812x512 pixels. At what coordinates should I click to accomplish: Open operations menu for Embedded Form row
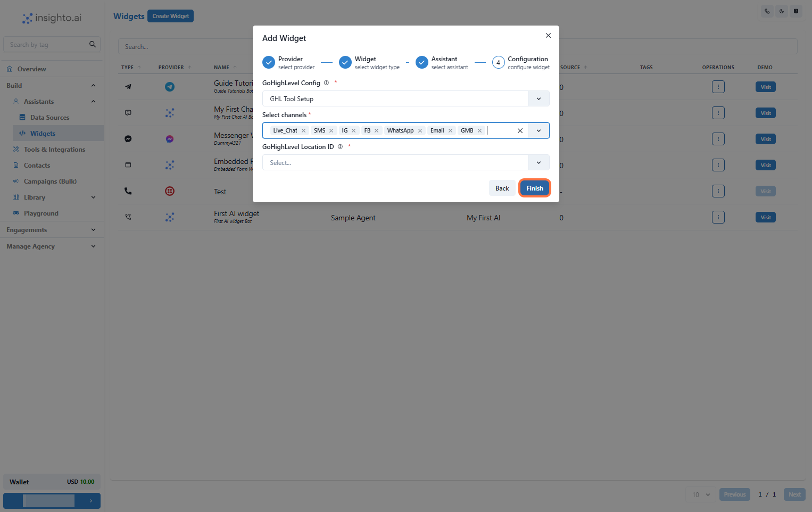tap(718, 165)
